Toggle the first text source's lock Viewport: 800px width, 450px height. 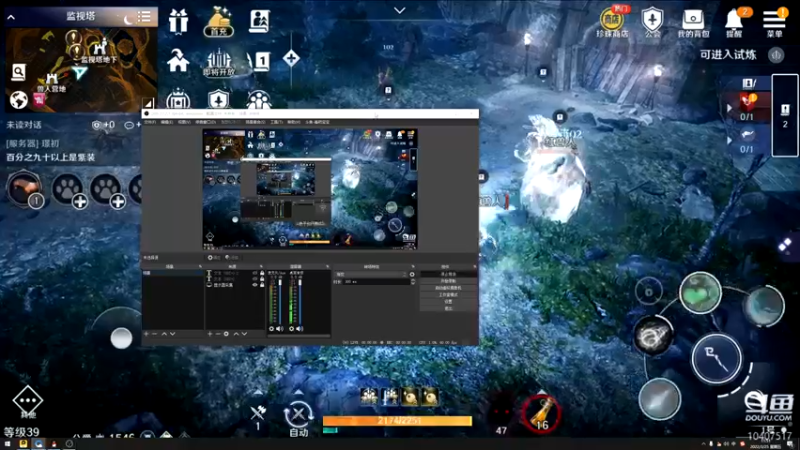(x=262, y=272)
